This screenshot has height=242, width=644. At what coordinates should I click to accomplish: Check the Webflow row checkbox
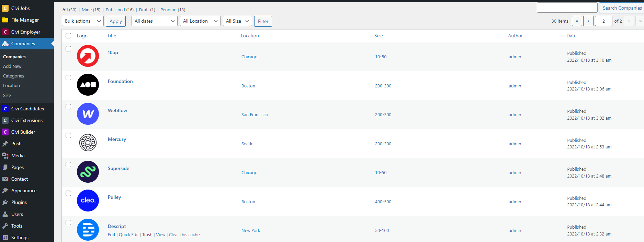pos(68,107)
